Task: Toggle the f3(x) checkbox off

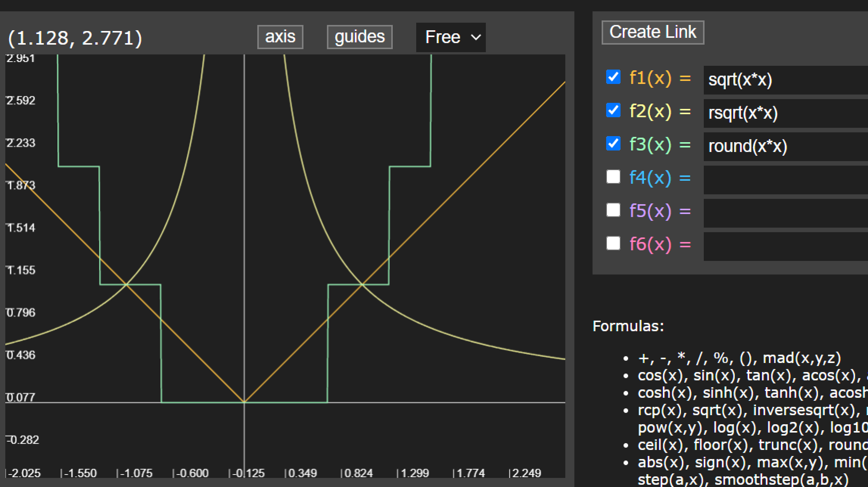Action: pos(613,144)
